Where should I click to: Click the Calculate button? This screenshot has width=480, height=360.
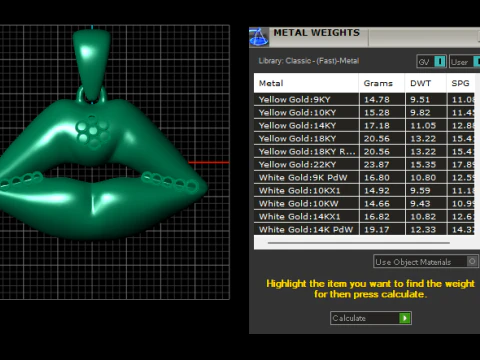coord(371,318)
